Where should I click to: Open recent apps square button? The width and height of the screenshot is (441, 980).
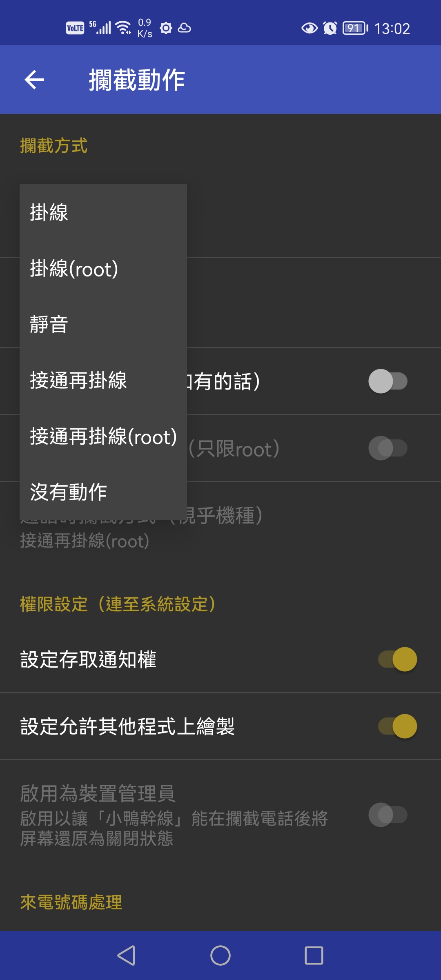(314, 955)
